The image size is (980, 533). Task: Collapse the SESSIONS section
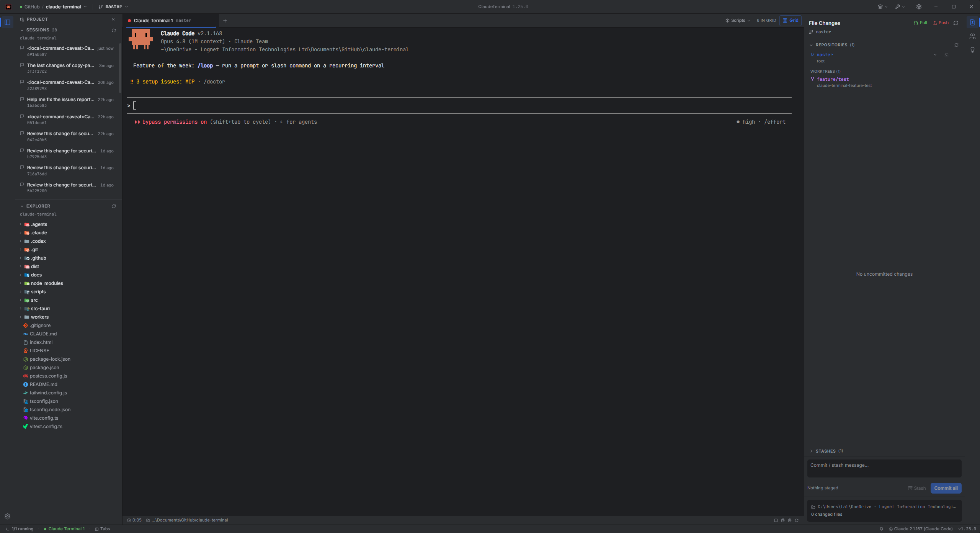22,30
